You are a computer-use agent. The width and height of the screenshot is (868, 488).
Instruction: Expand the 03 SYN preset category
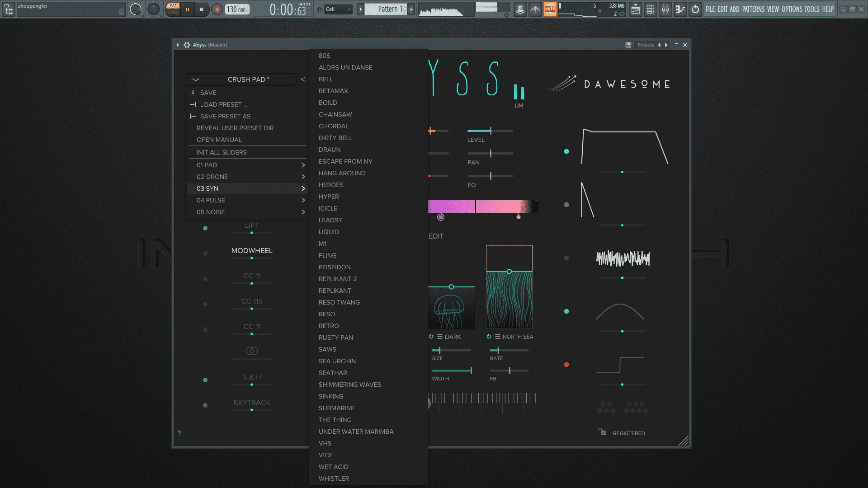point(247,188)
